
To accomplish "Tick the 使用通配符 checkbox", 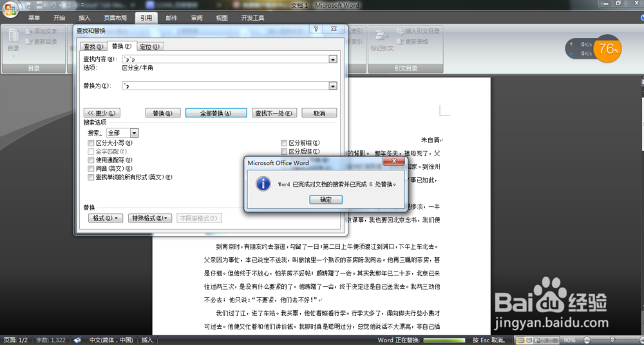I will (91, 161).
